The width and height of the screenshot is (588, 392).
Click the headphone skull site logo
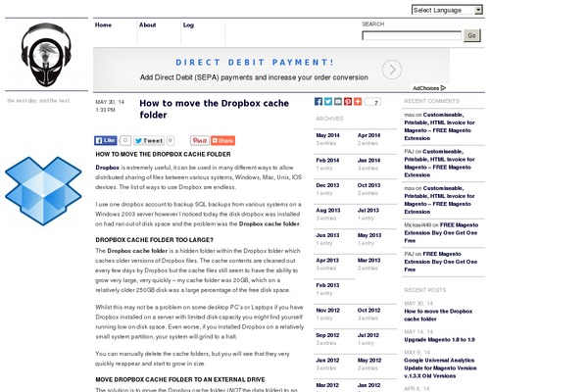46,55
